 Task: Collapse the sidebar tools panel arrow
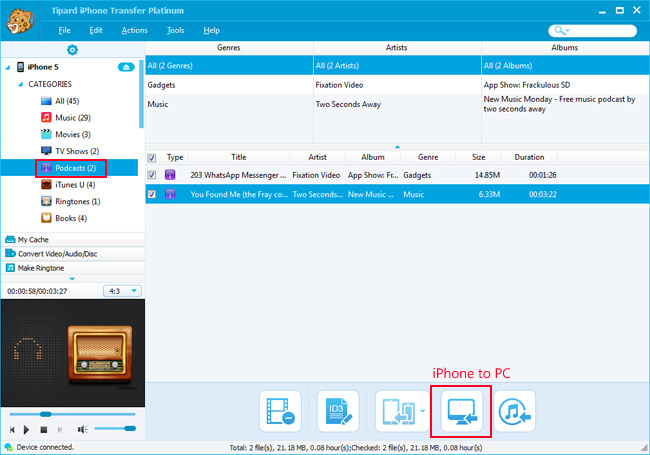[72, 278]
